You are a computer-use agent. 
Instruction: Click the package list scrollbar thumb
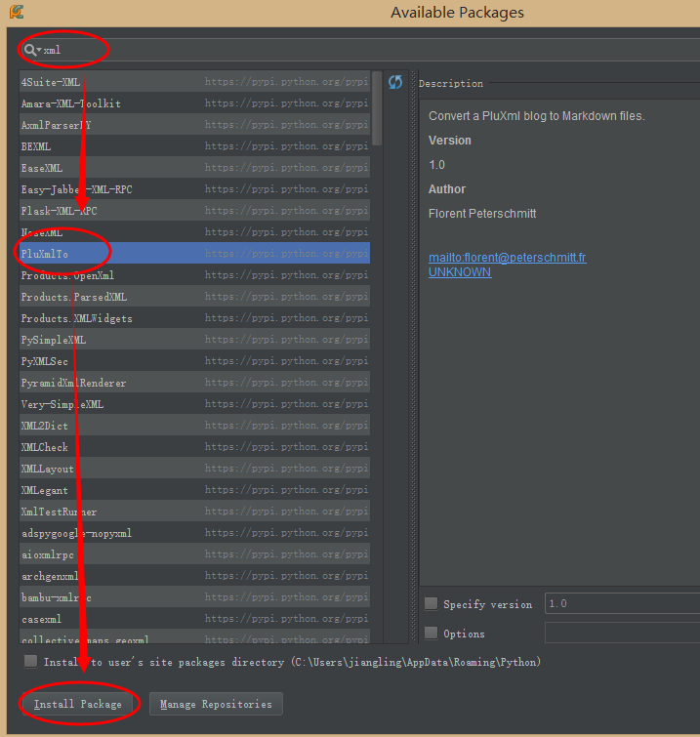pos(377,108)
